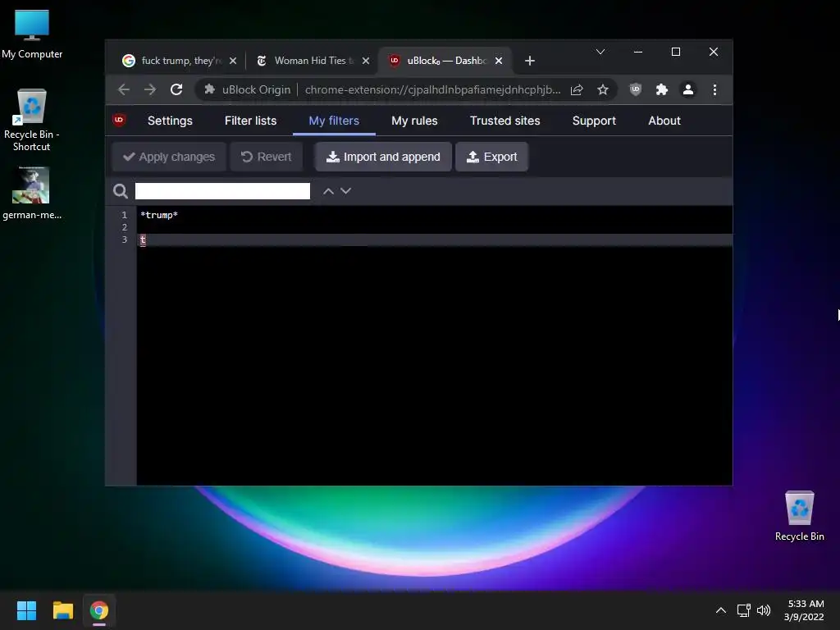Go to next search match arrow
This screenshot has height=630, width=840.
pos(346,190)
